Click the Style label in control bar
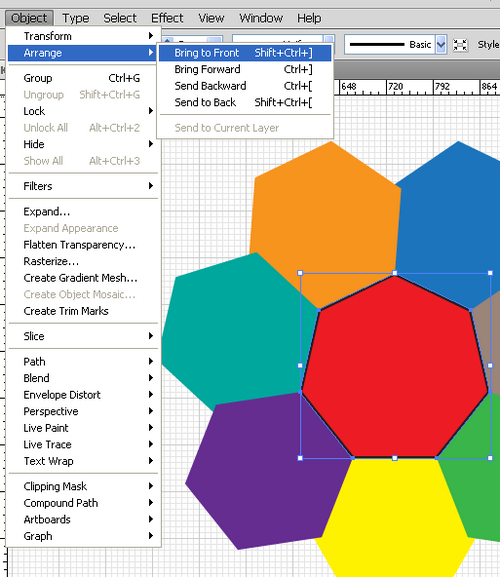 (489, 45)
